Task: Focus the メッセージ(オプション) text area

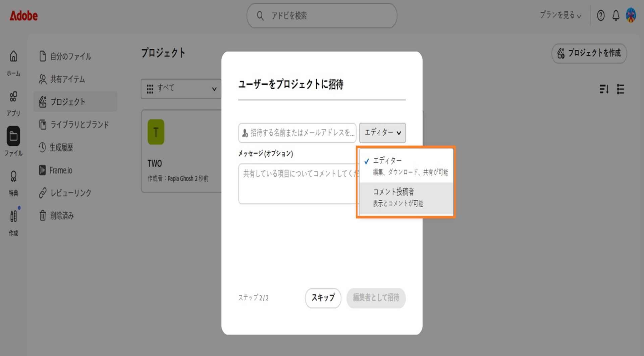Action: (299, 184)
